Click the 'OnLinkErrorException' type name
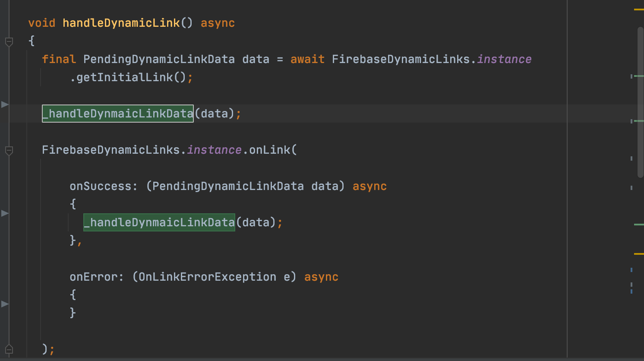This screenshot has width=644, height=361. tap(207, 277)
